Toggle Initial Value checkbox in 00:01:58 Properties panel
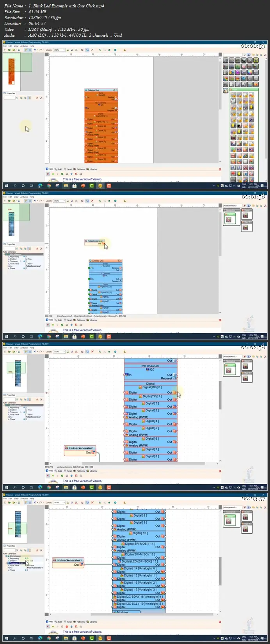The width and height of the screenshot is (270, 644). [x=27, y=264]
